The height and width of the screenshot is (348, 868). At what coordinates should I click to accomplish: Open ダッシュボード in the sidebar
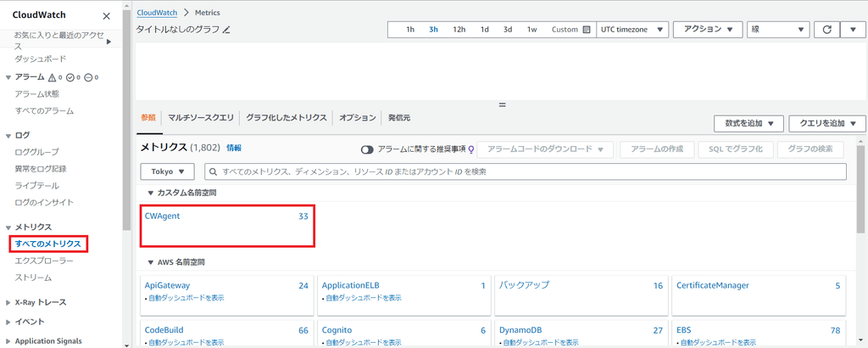41,59
